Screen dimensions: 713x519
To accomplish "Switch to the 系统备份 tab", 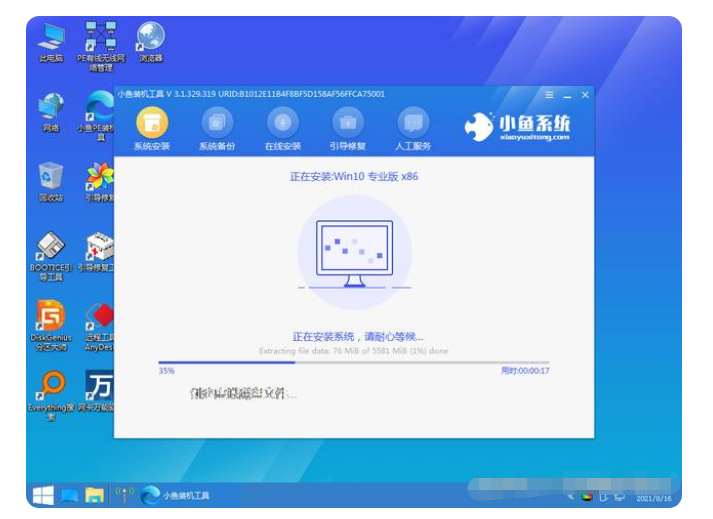I will click(217, 129).
